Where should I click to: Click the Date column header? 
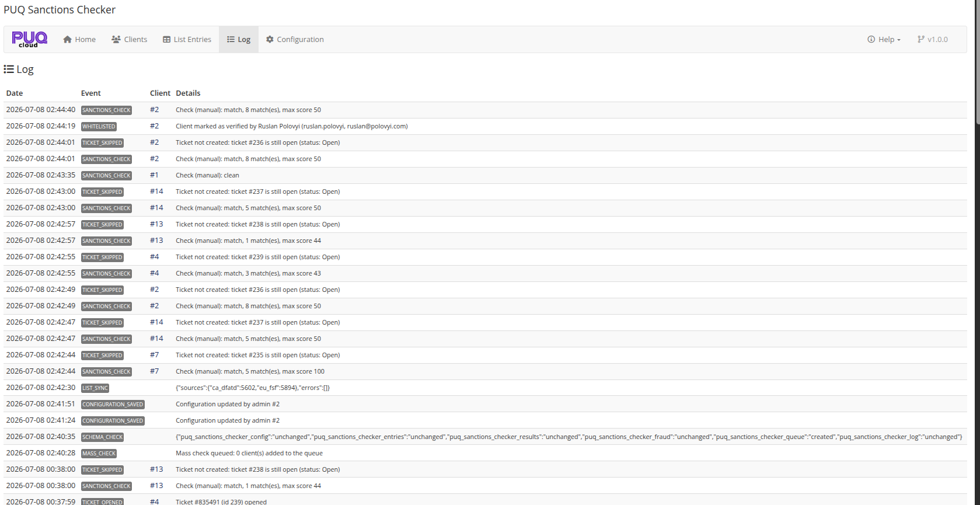pos(15,93)
